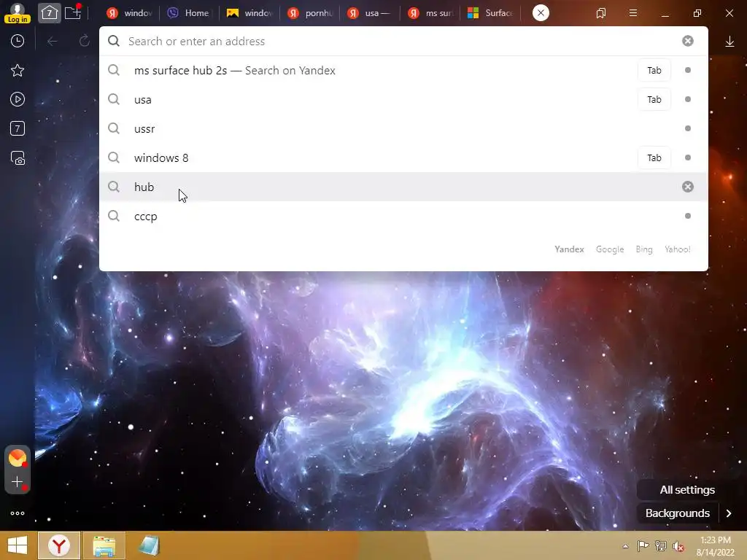Open the three-dots sidebar menu
Image resolution: width=747 pixels, height=560 pixels.
click(18, 513)
